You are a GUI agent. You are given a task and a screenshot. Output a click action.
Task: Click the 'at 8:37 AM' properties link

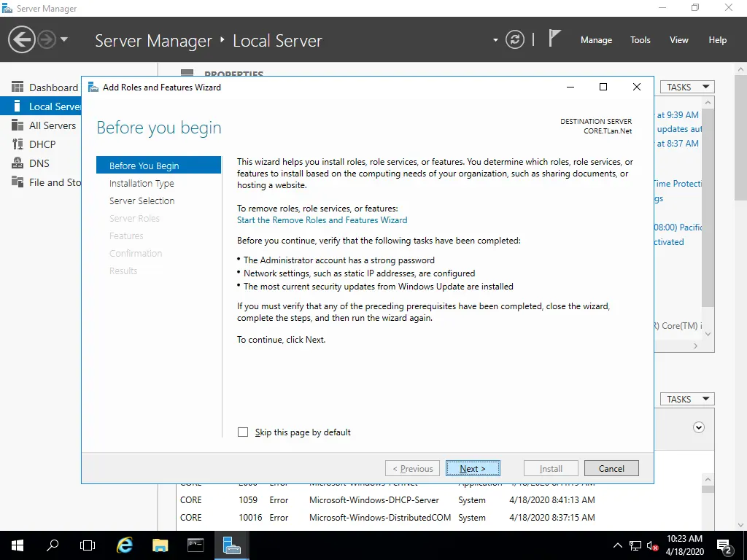678,144
